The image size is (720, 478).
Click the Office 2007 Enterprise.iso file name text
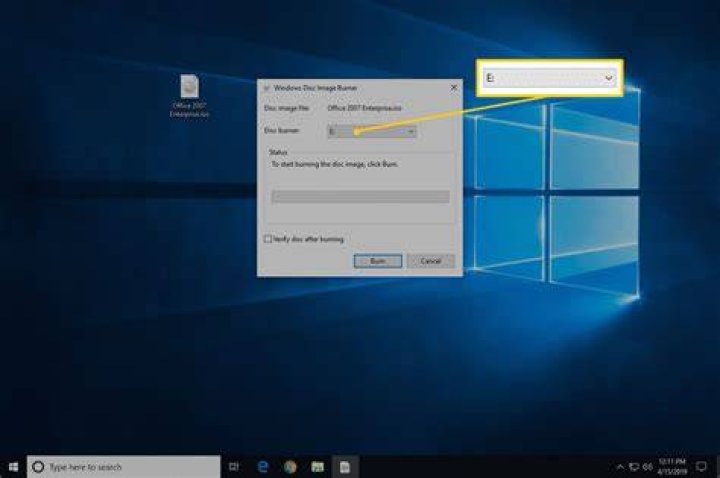coord(365,108)
